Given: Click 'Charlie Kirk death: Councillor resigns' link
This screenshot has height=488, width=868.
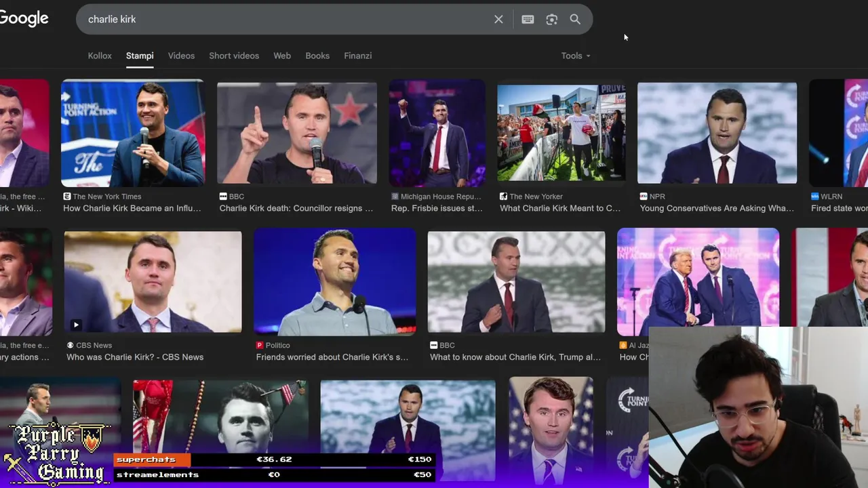Looking at the screenshot, I should [x=296, y=208].
